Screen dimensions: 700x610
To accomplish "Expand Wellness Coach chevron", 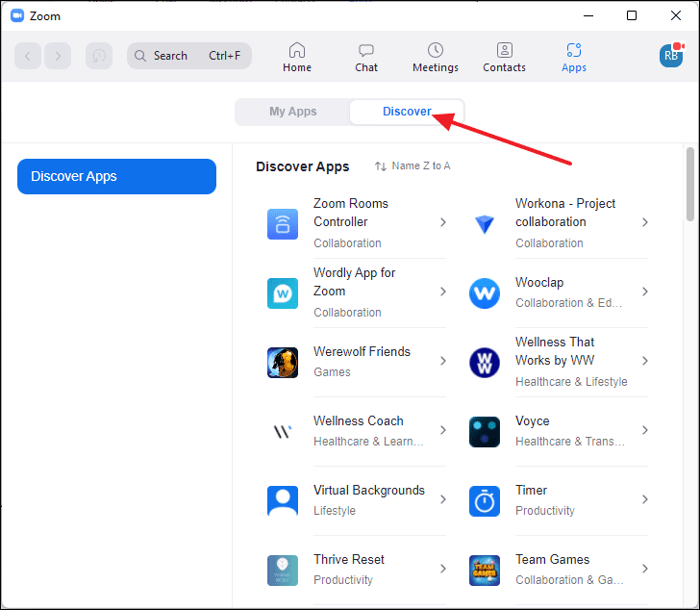I will [443, 430].
